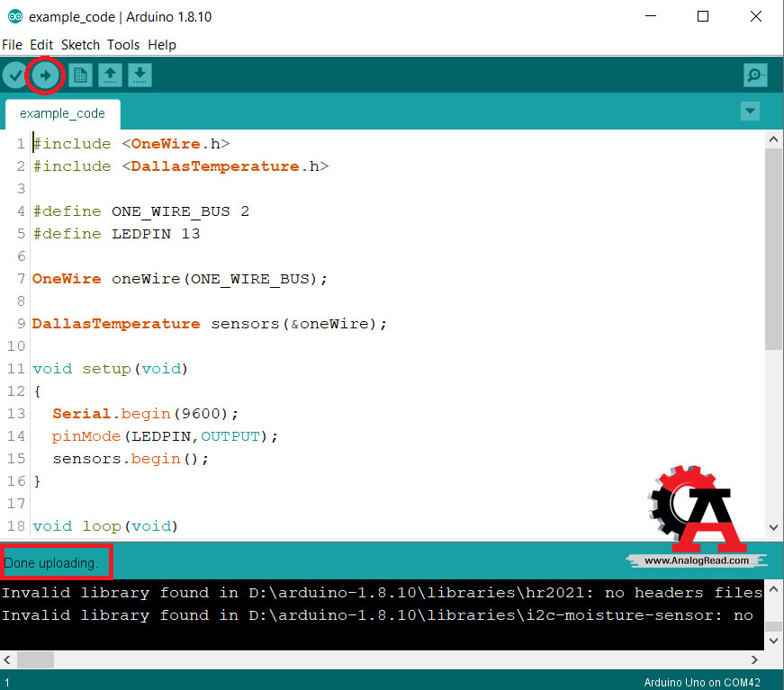Image resolution: width=784 pixels, height=690 pixels.
Task: Click 'Arduino Uno on COM42' status text
Action: coord(702,682)
